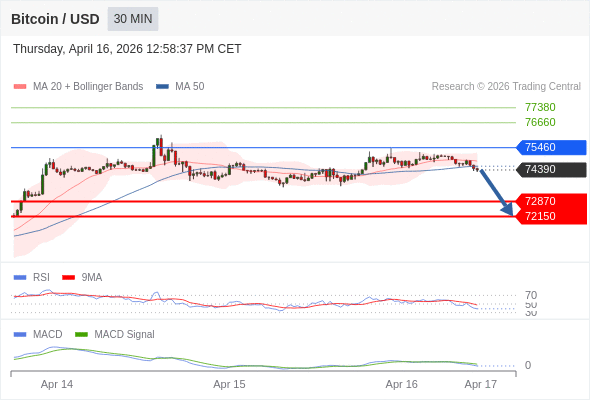The image size is (590, 400).
Task: Click the 77380 resistance level label
Action: [x=540, y=108]
